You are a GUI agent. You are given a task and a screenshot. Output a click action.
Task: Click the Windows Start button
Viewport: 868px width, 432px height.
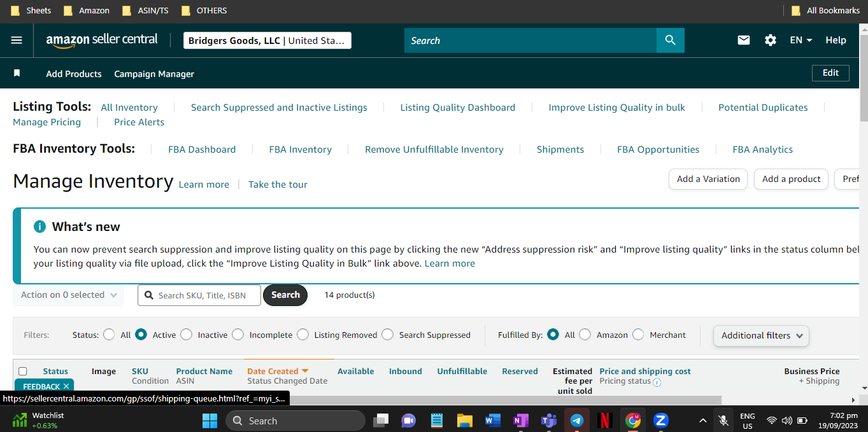click(x=210, y=421)
